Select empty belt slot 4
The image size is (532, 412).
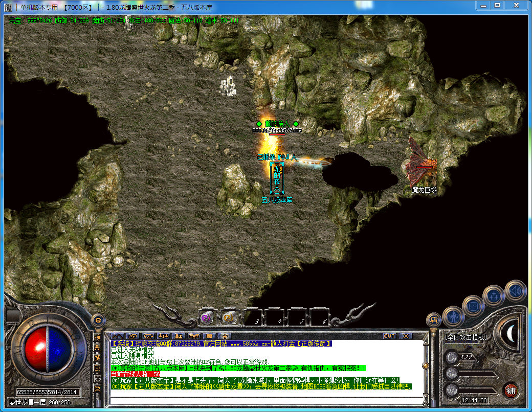274,317
